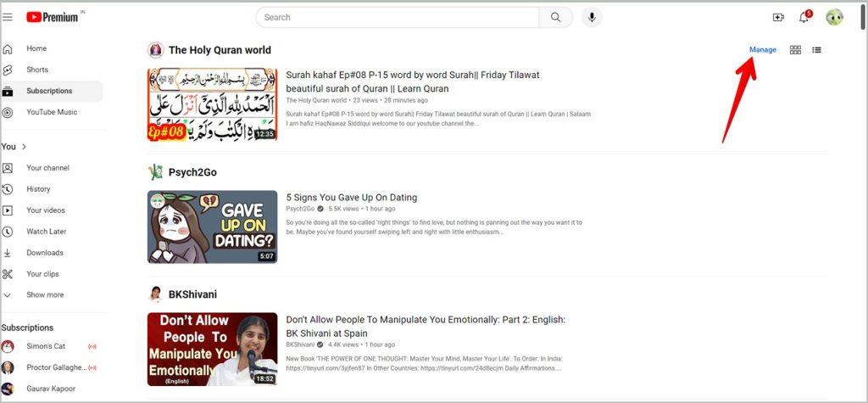Open YouTube Music from sidebar
Image resolution: width=868 pixels, height=403 pixels.
(x=52, y=112)
